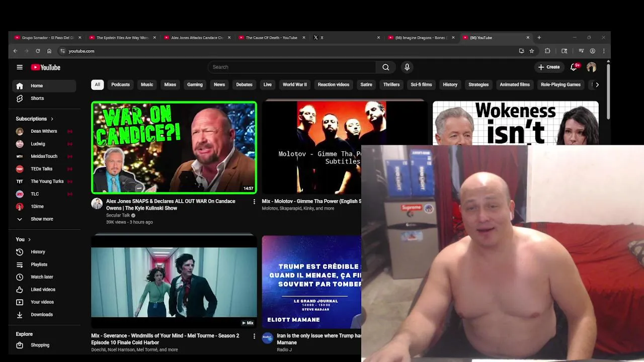
Task: Open Your videos in the sidebar
Action: point(44,302)
